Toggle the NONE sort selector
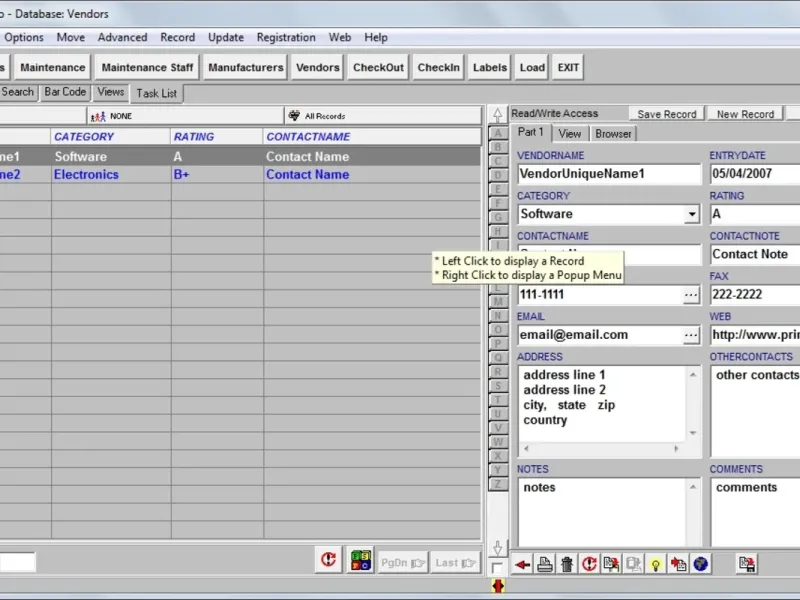The image size is (800, 600). coord(185,116)
